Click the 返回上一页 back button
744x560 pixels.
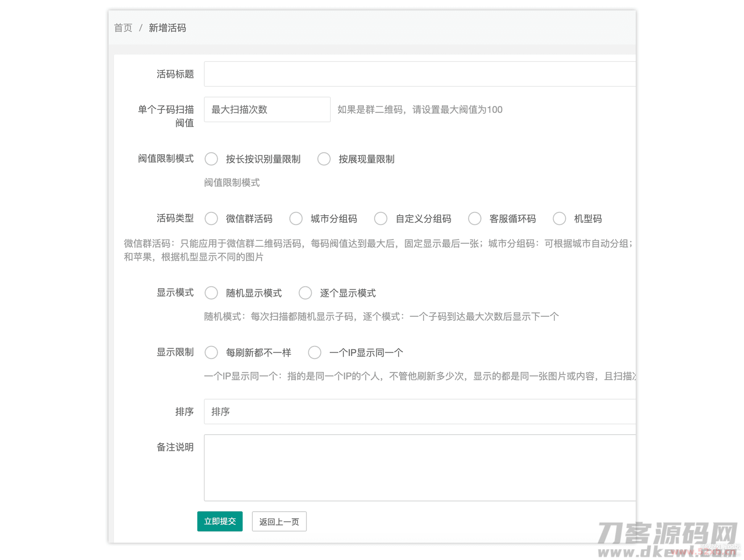coord(279,522)
